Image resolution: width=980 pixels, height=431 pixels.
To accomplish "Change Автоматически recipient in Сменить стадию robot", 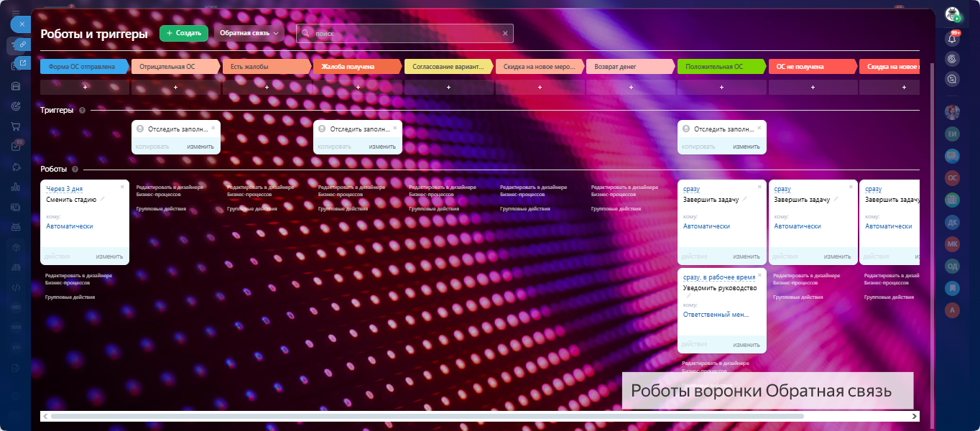I will [x=70, y=226].
